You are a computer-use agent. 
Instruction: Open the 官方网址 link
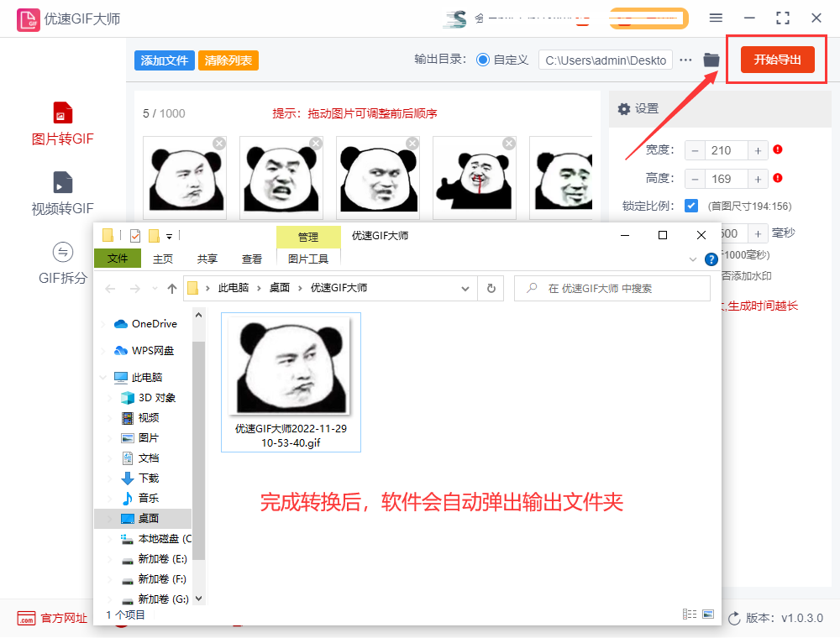(65, 618)
